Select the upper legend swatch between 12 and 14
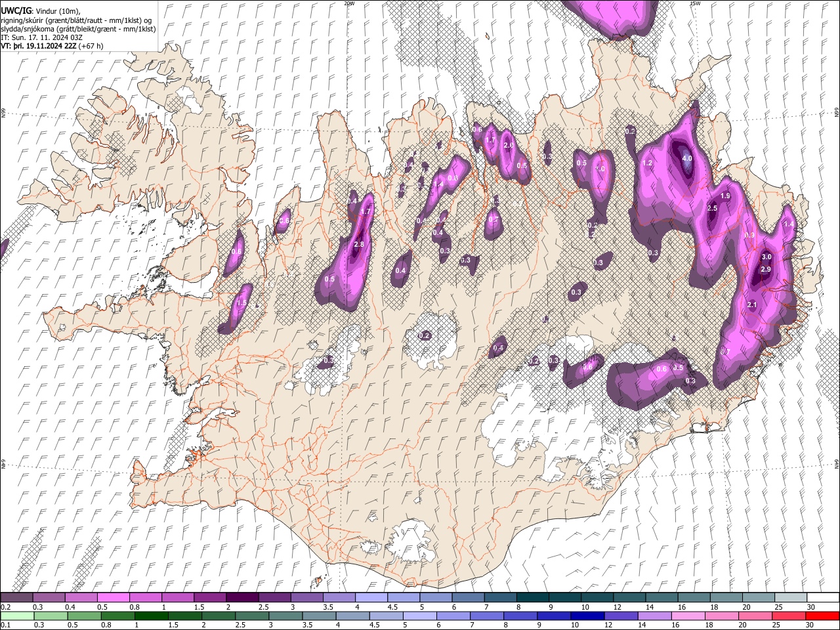 pyautogui.click(x=629, y=597)
